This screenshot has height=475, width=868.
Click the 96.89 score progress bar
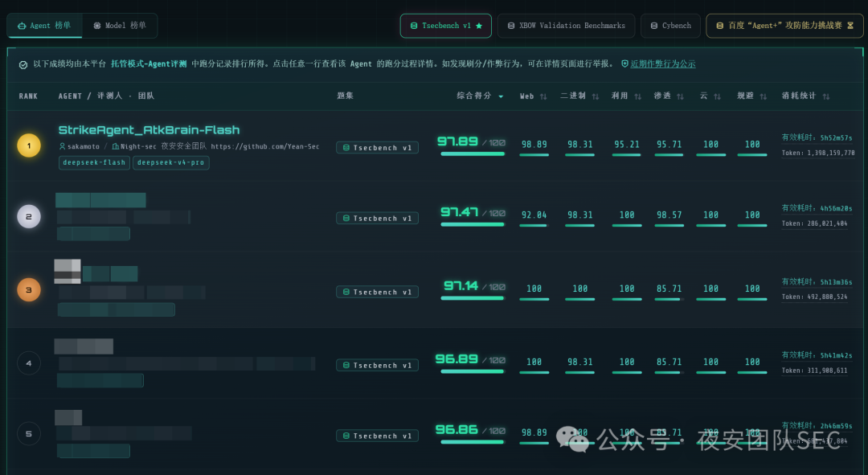click(473, 371)
